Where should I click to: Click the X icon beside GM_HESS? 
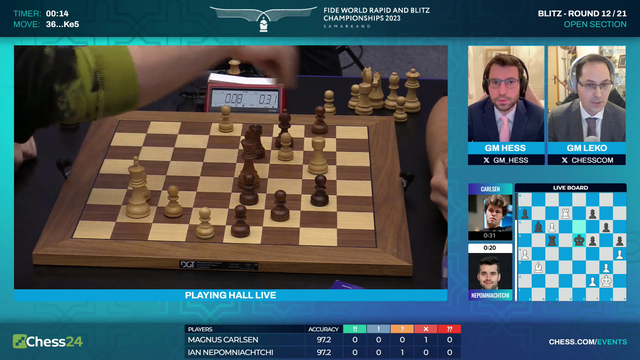[x=486, y=160]
